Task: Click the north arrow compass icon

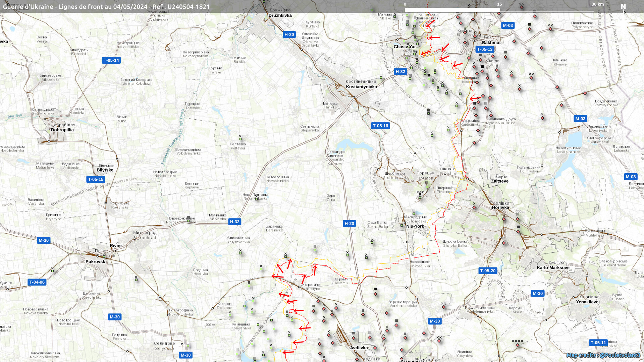Action: coord(623,7)
